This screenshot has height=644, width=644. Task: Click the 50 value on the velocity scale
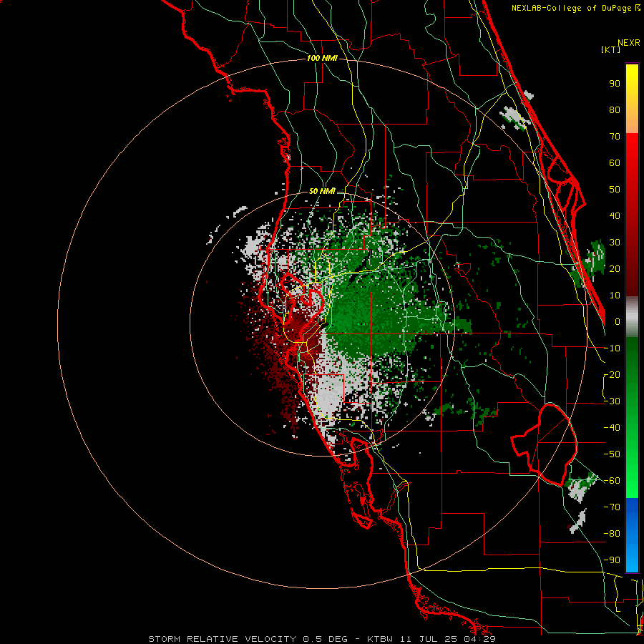coord(615,190)
